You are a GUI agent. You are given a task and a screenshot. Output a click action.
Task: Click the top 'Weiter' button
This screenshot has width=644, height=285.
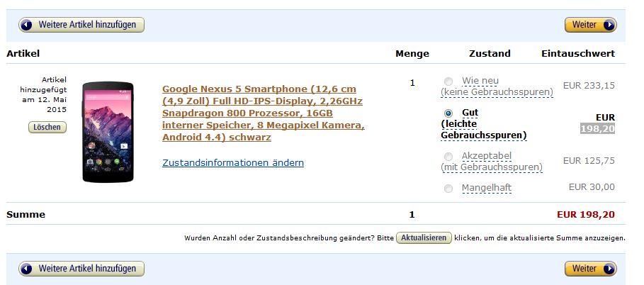click(591, 25)
